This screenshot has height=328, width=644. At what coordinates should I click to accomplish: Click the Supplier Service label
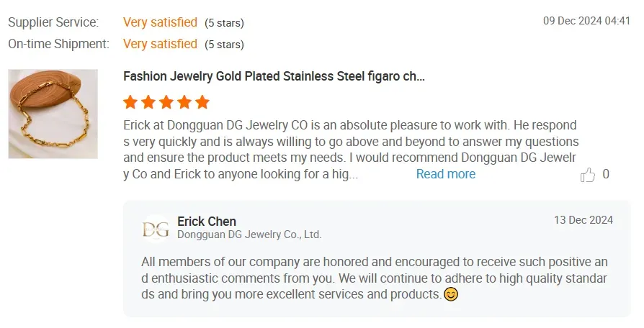(53, 22)
